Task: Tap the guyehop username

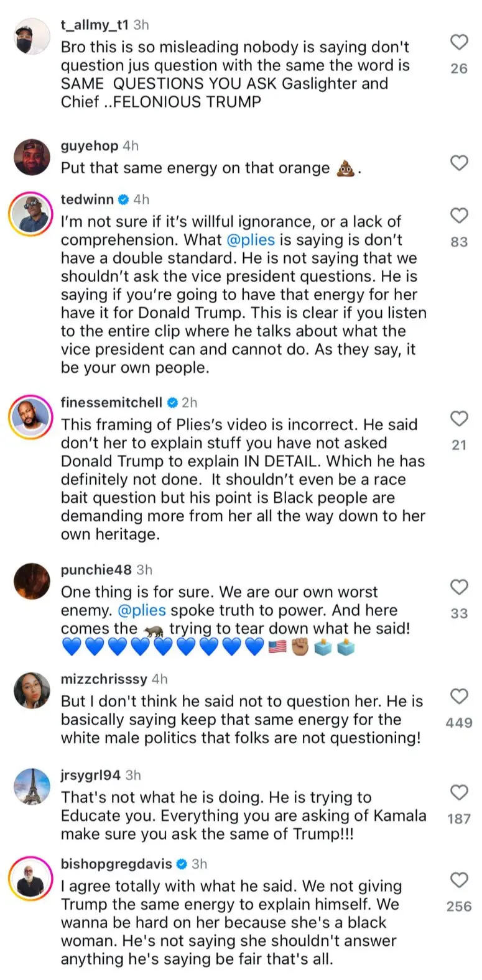Action: [89, 146]
